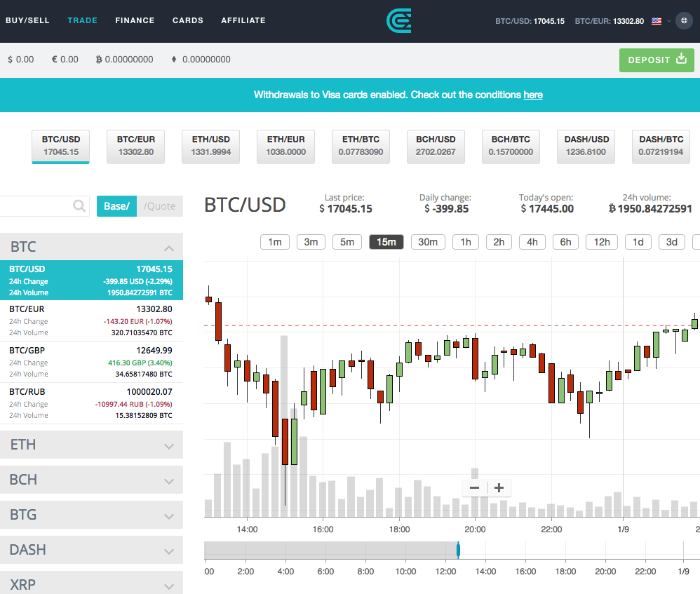
Task: Switch to Quote sorting toggle
Action: click(160, 206)
